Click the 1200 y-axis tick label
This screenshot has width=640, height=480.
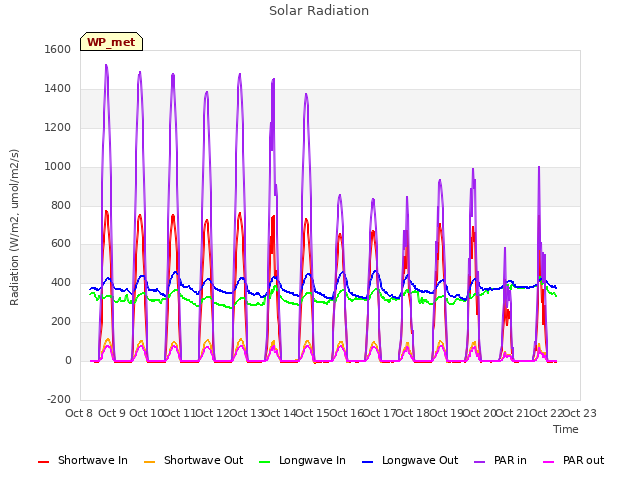58,127
